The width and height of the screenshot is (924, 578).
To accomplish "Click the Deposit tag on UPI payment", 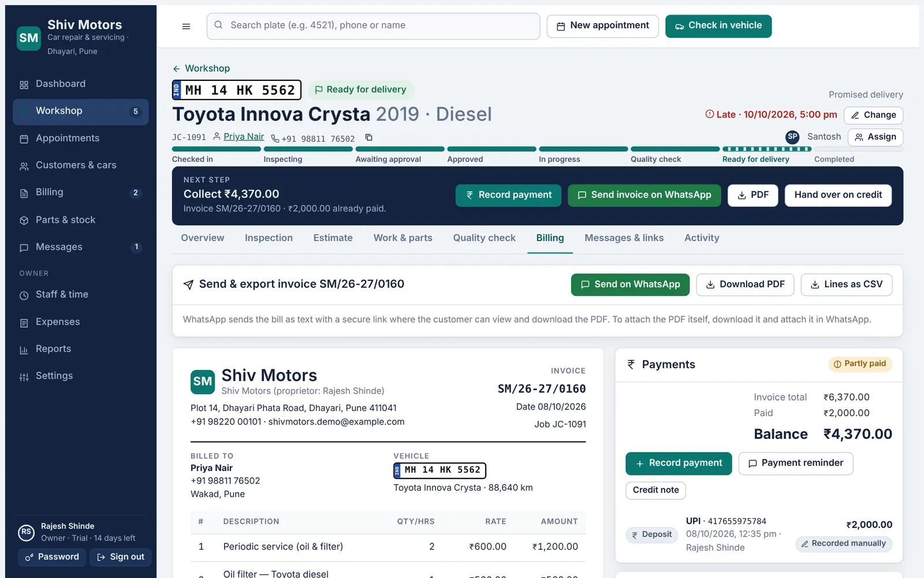I will 651,535.
